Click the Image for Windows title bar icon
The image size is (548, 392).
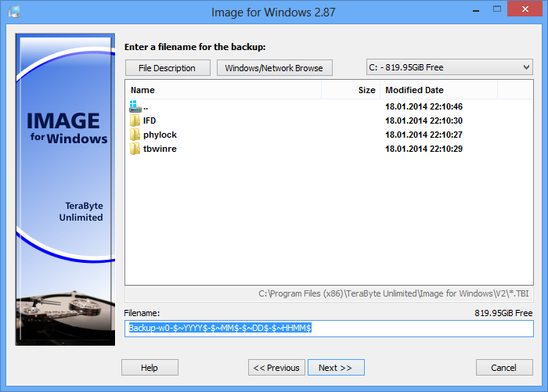point(14,12)
